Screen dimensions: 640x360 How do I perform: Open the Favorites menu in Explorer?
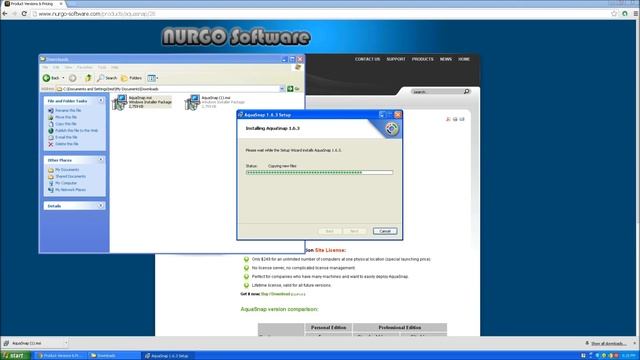(x=84, y=67)
